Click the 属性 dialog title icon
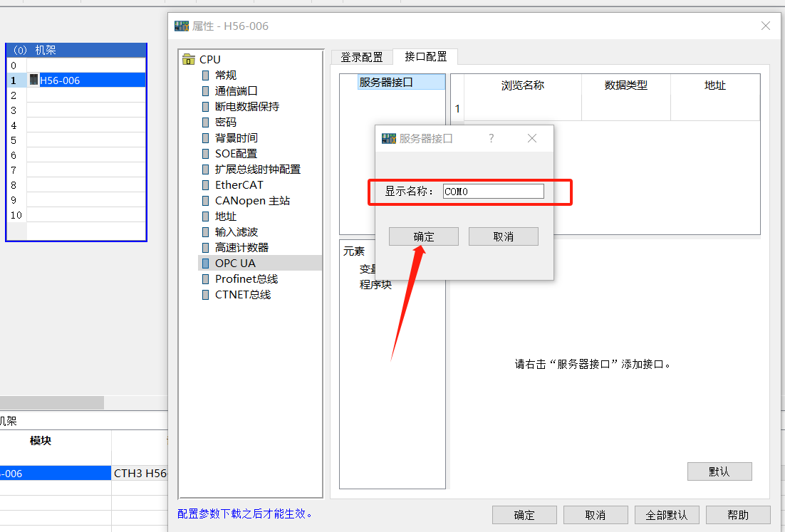 pos(181,26)
